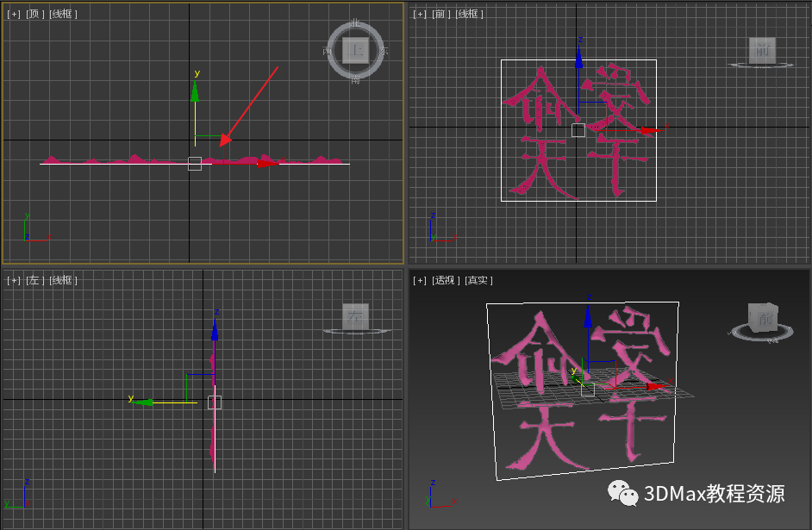Click the XY plane handle in Top viewport gizmo
This screenshot has height=530, width=812.
[209, 150]
